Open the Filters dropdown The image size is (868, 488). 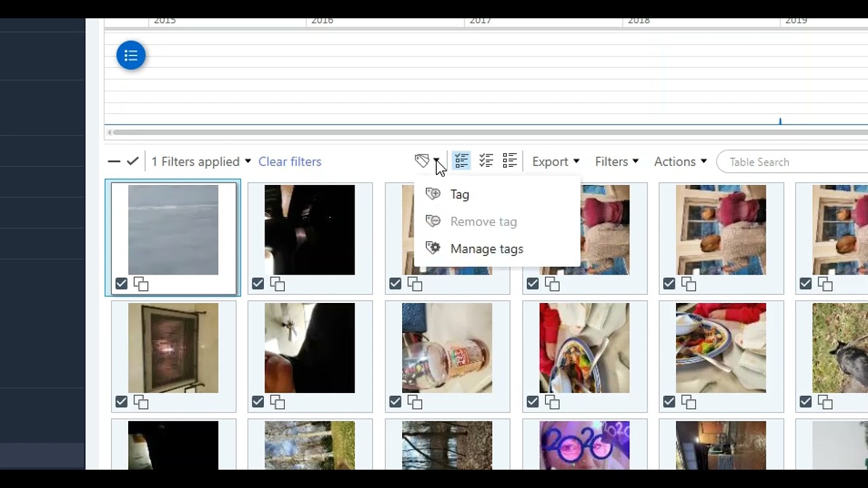tap(616, 161)
